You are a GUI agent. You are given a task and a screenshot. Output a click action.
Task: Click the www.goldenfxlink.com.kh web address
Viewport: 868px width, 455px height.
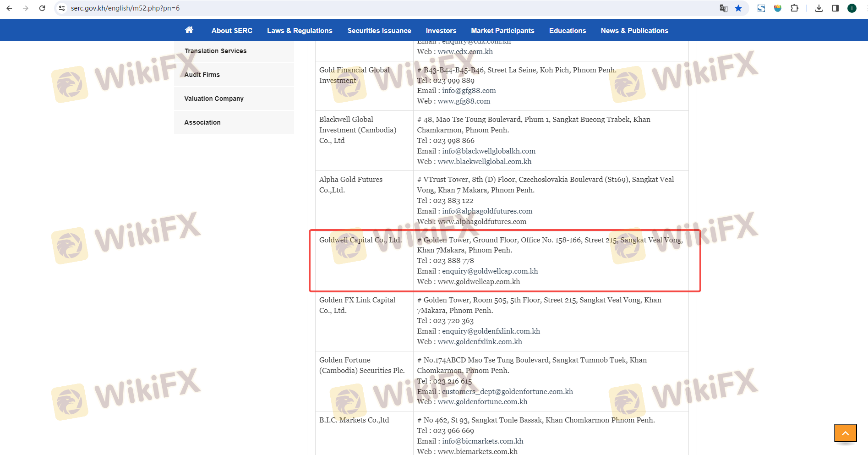click(480, 342)
